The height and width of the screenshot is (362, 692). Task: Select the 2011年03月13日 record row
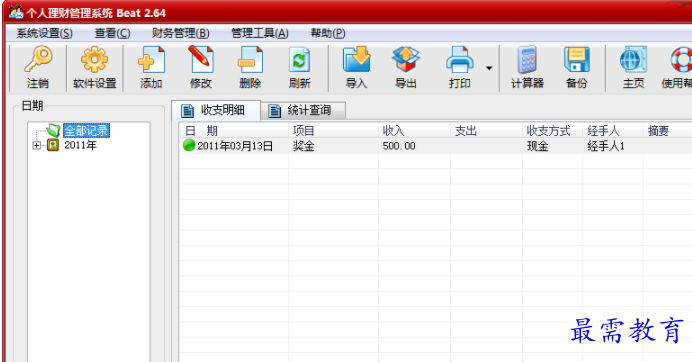436,146
